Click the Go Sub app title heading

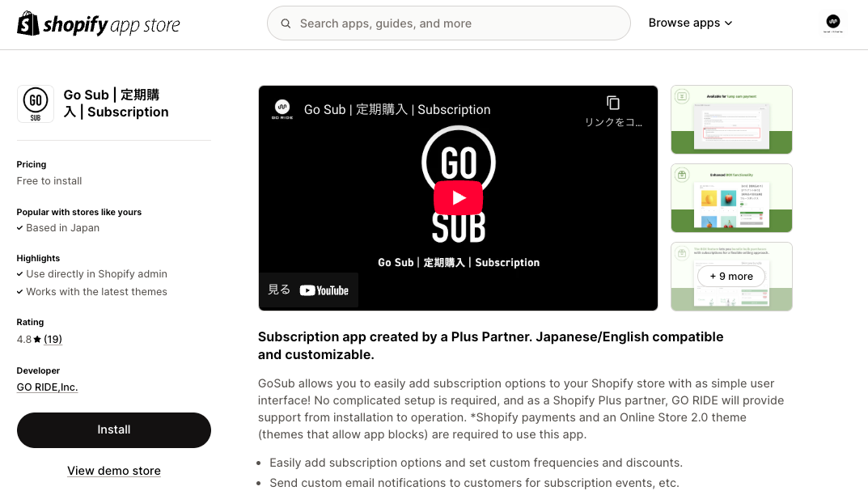[116, 104]
